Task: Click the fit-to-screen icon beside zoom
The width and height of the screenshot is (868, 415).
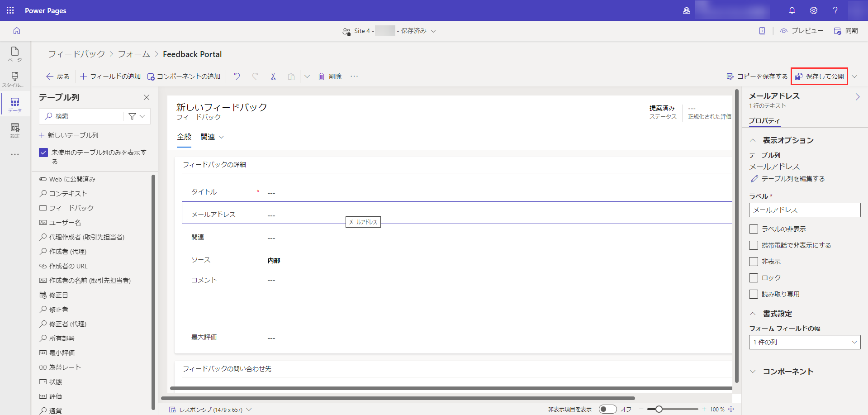Action: point(731,409)
